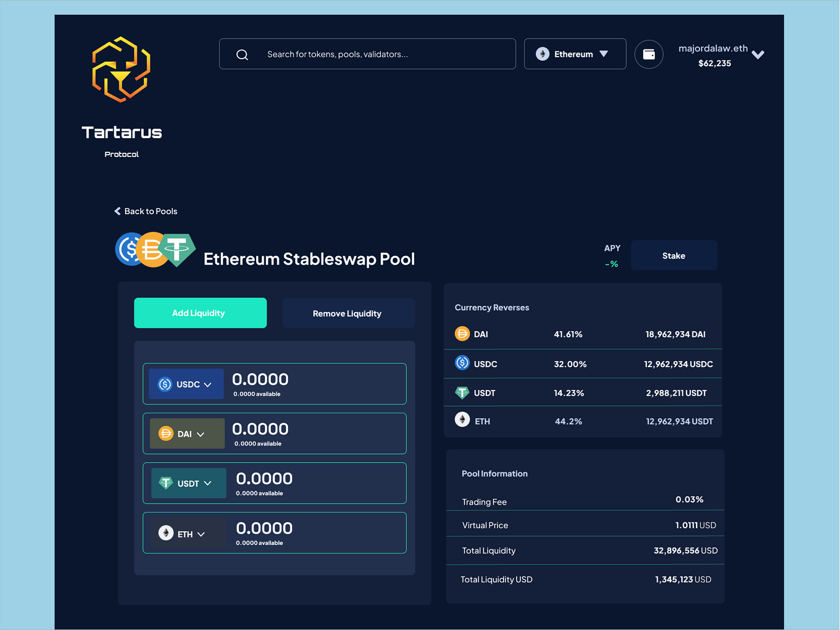Click the DAI coin icon in Currency Reverses
840x630 pixels.
point(461,333)
